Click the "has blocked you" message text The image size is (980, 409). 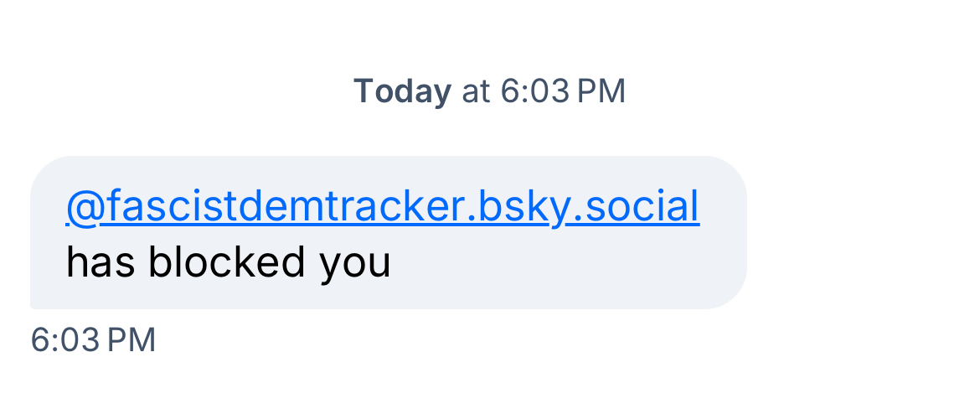228,262
